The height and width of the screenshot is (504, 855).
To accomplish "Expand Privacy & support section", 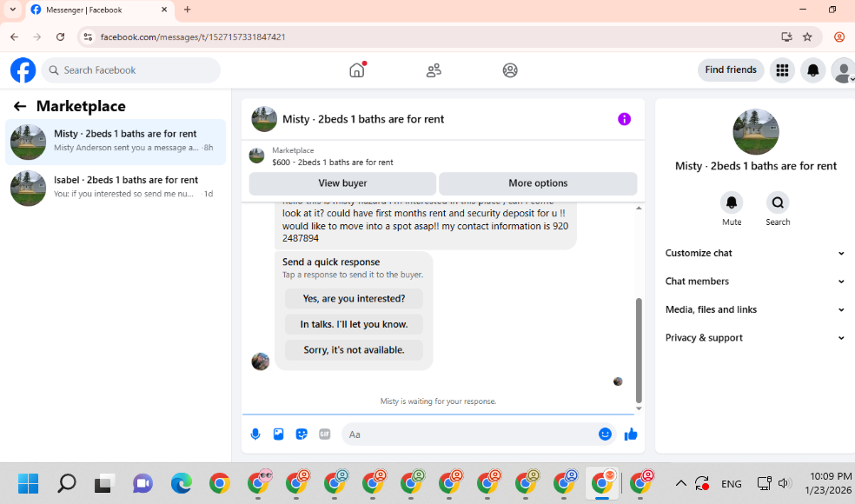I will pos(755,338).
